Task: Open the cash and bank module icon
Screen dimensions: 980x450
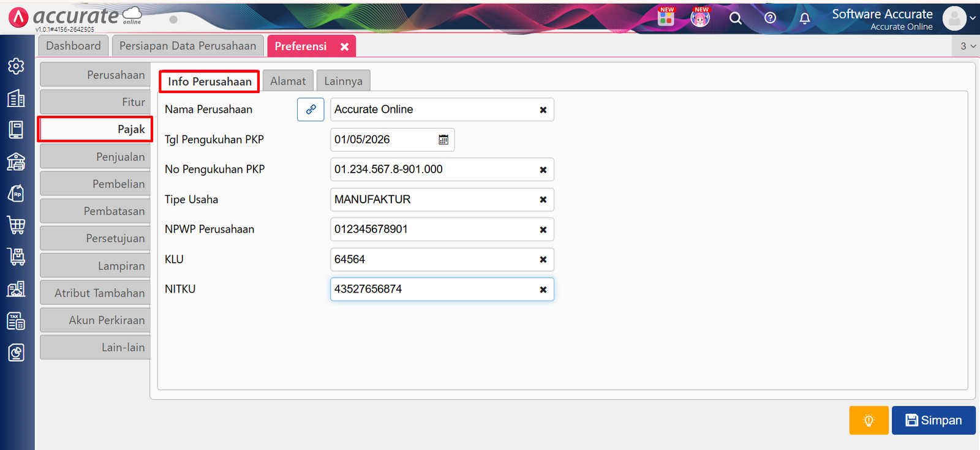Action: pos(17,162)
